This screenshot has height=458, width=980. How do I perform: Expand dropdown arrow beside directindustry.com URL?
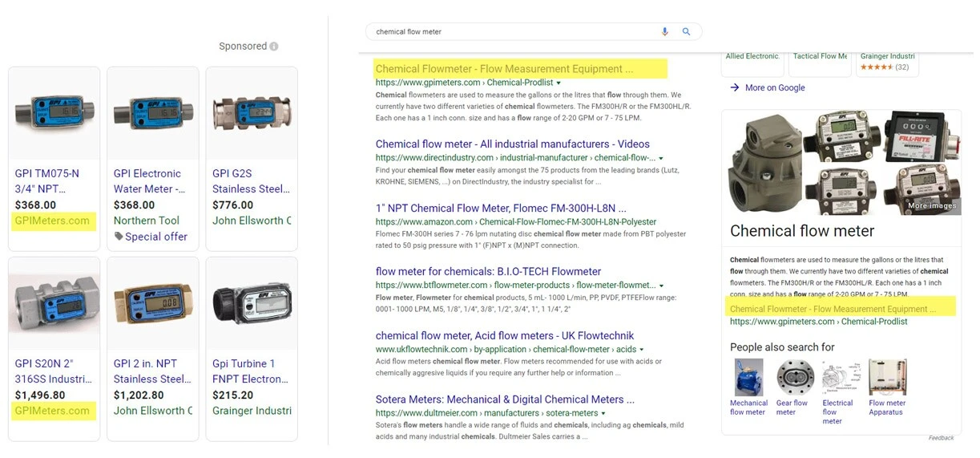click(661, 159)
